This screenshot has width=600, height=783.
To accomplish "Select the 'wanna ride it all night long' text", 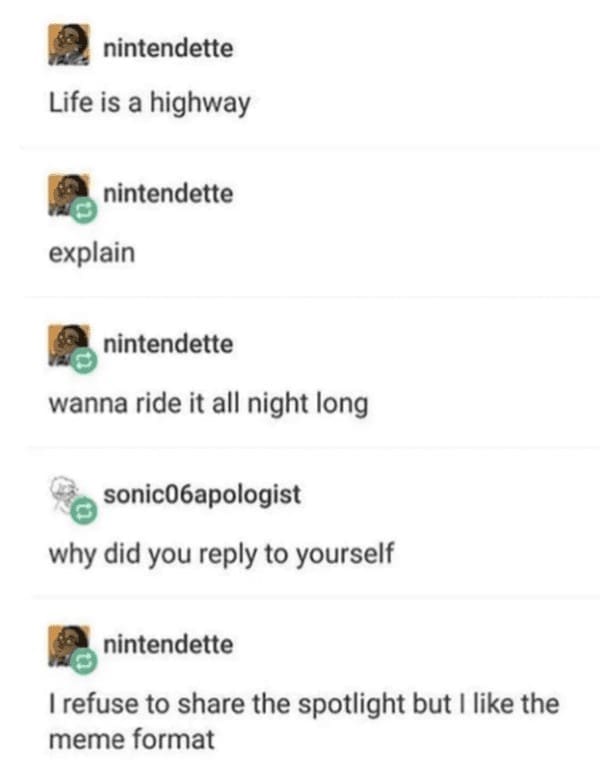I will 209,404.
